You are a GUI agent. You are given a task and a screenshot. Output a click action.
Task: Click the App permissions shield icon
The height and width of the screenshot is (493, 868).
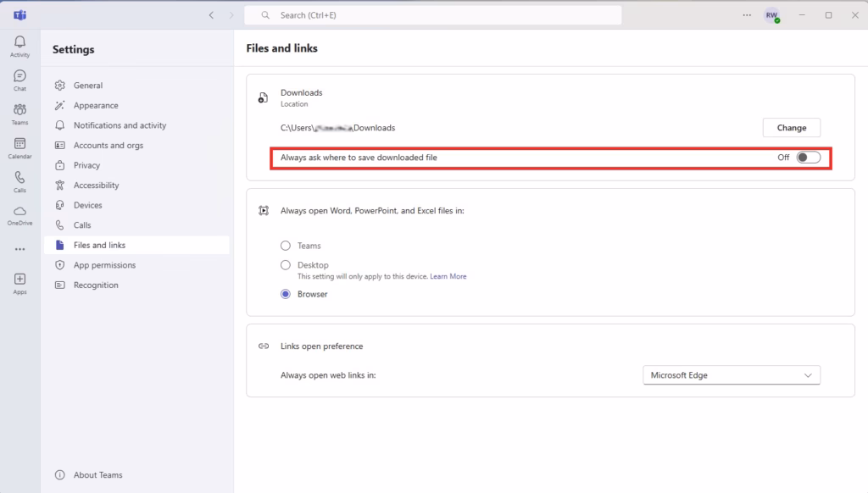[60, 265]
